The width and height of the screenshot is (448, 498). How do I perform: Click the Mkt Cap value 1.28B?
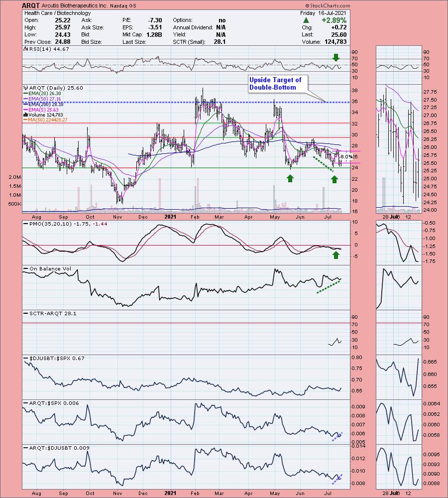(x=154, y=35)
